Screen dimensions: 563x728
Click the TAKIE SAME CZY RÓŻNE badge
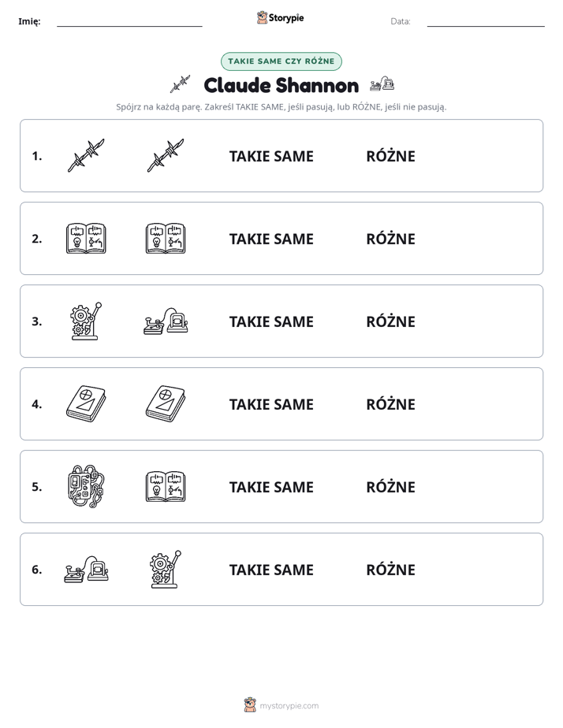(x=281, y=61)
